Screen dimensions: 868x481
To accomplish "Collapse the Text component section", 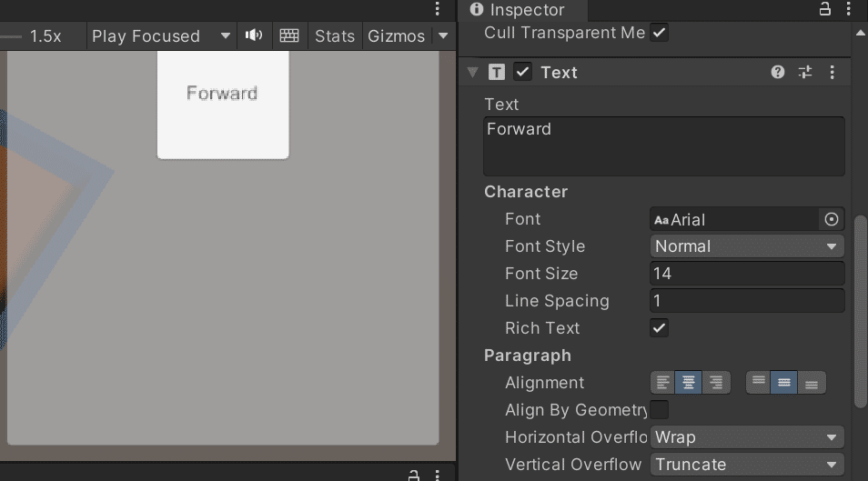I will click(x=472, y=73).
